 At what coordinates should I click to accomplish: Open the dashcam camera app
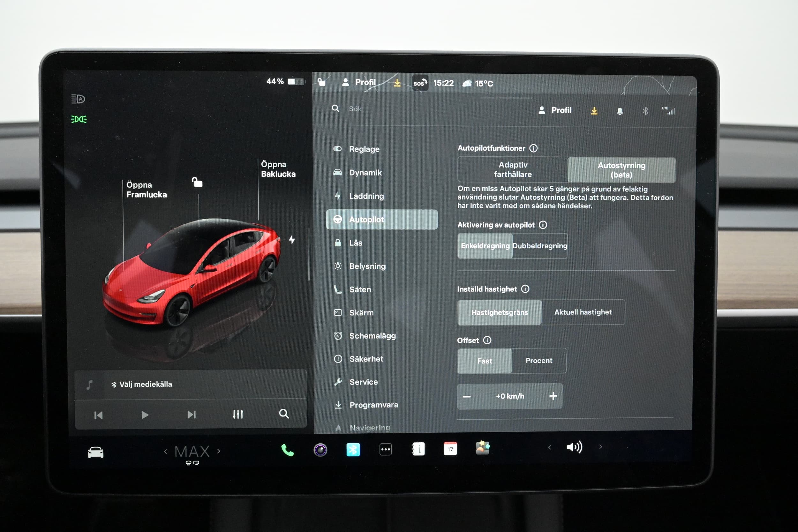click(320, 450)
